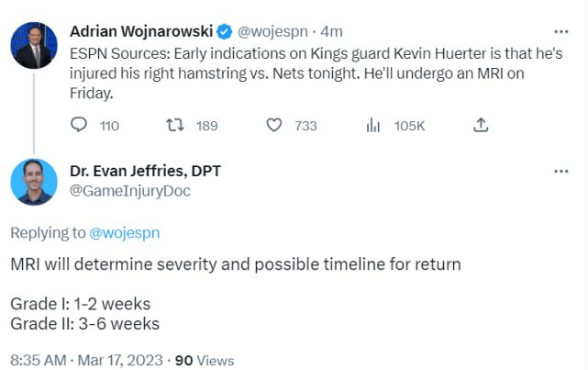Open the tweet analytics bar chart icon
588x370 pixels.
373,126
